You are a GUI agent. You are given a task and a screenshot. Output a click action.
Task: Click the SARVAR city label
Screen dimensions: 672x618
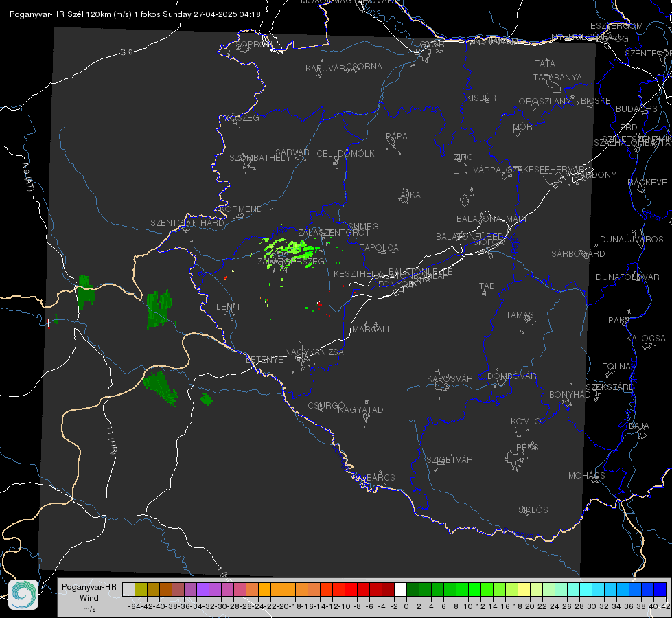(292, 152)
